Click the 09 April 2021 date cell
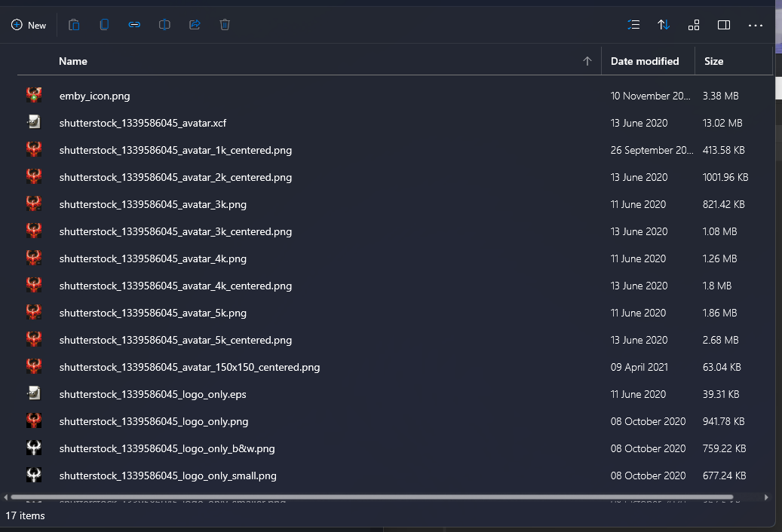Screen dimensions: 782x532 [639, 367]
